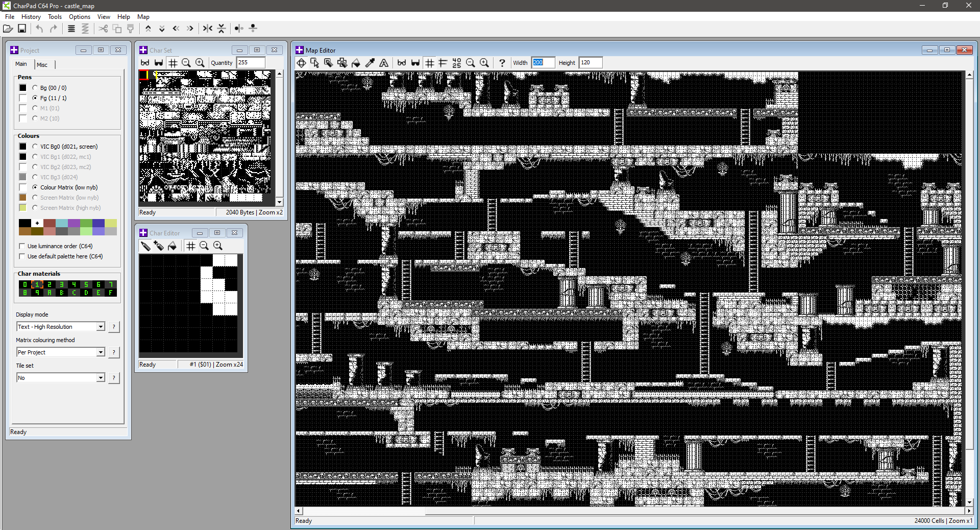Shift right with the double right-chevron icon
The width and height of the screenshot is (980, 530).
tap(190, 29)
